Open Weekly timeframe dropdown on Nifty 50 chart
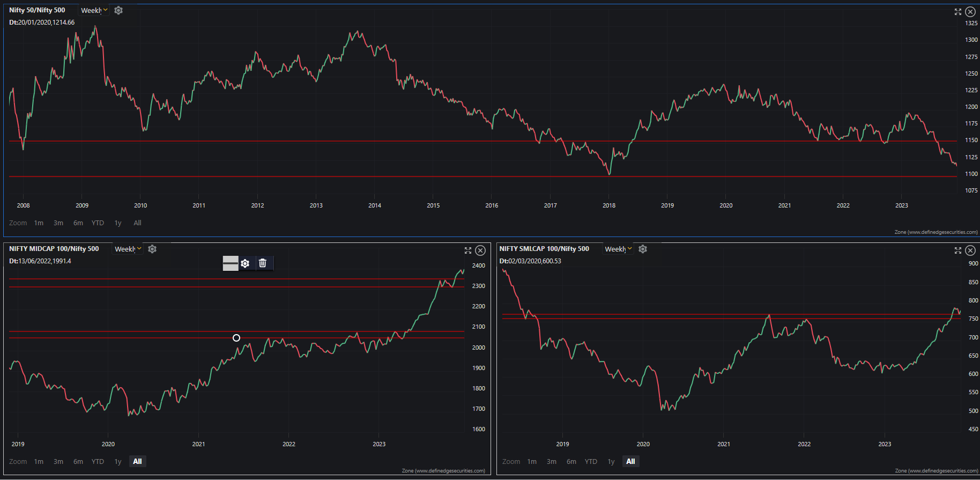Screen dimensions: 980x480 pos(94,10)
